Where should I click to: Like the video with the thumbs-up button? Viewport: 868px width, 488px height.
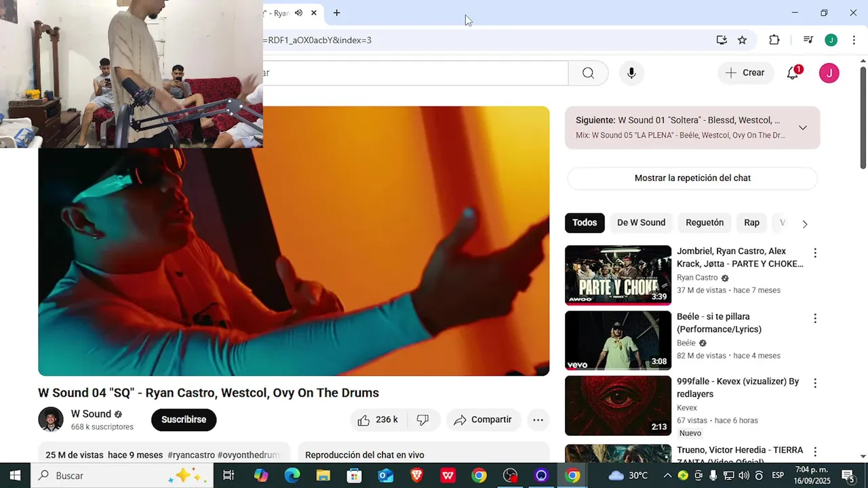coord(378,420)
